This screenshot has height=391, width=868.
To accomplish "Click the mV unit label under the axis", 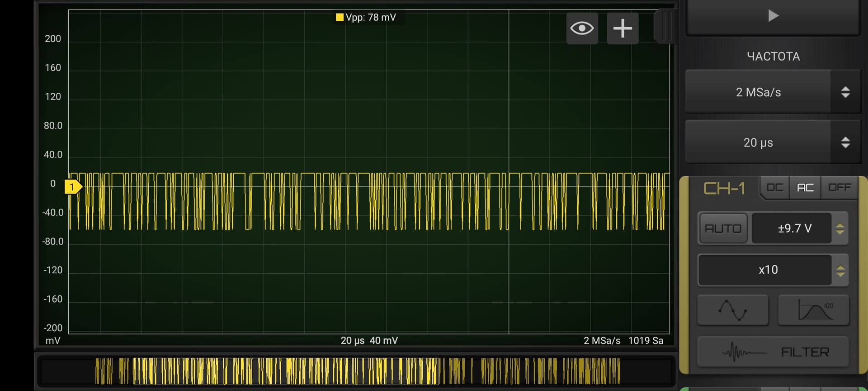I will pyautogui.click(x=53, y=340).
